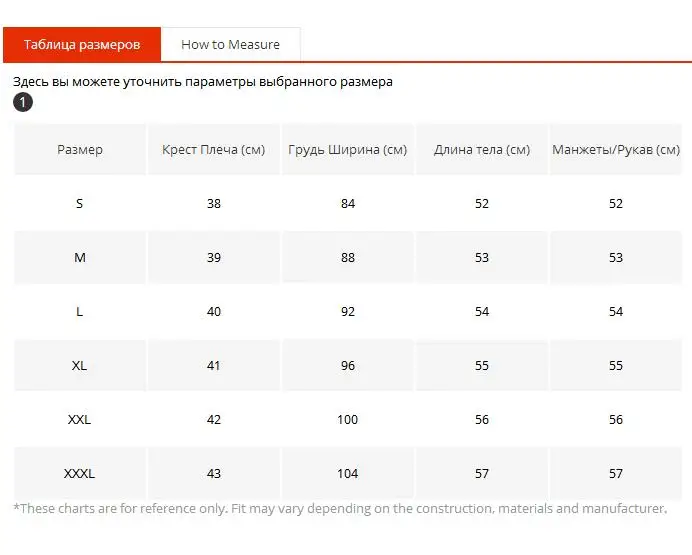The height and width of the screenshot is (555, 692).
Task: Select the XXXL size row label
Action: click(80, 473)
